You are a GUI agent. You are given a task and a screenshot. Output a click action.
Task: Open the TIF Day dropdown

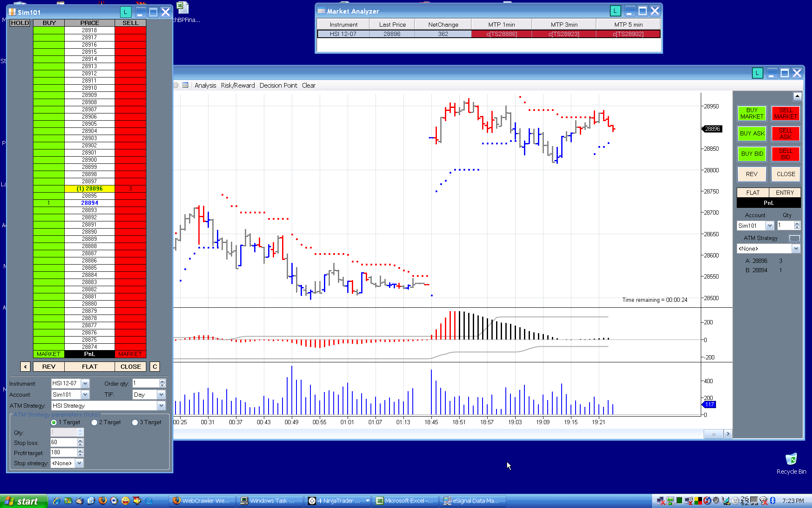[161, 395]
